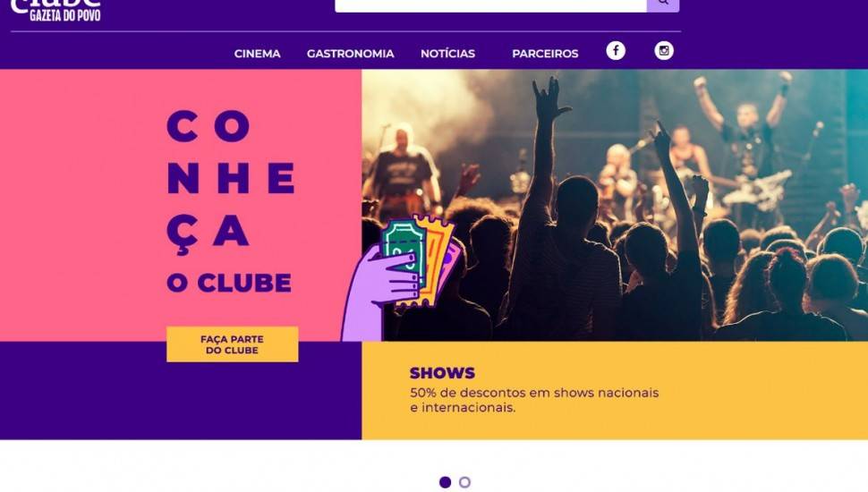Select the first carousel slide dot

pyautogui.click(x=445, y=482)
